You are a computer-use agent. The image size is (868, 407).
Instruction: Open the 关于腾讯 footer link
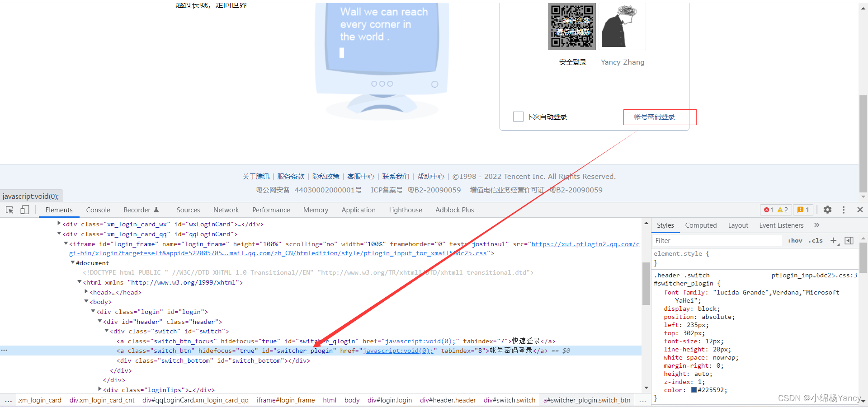coord(256,177)
